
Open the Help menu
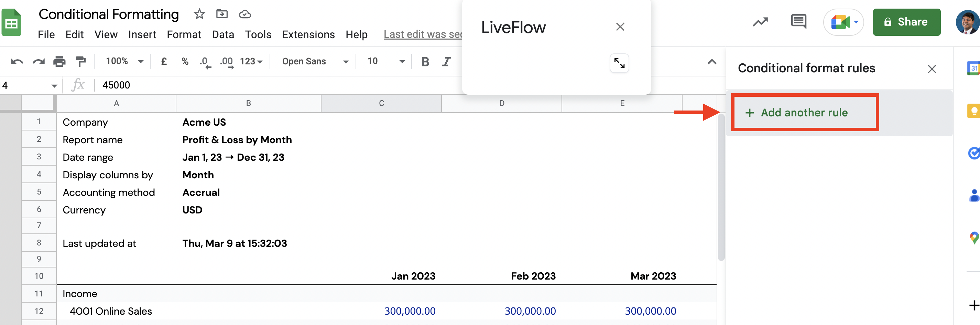(357, 35)
